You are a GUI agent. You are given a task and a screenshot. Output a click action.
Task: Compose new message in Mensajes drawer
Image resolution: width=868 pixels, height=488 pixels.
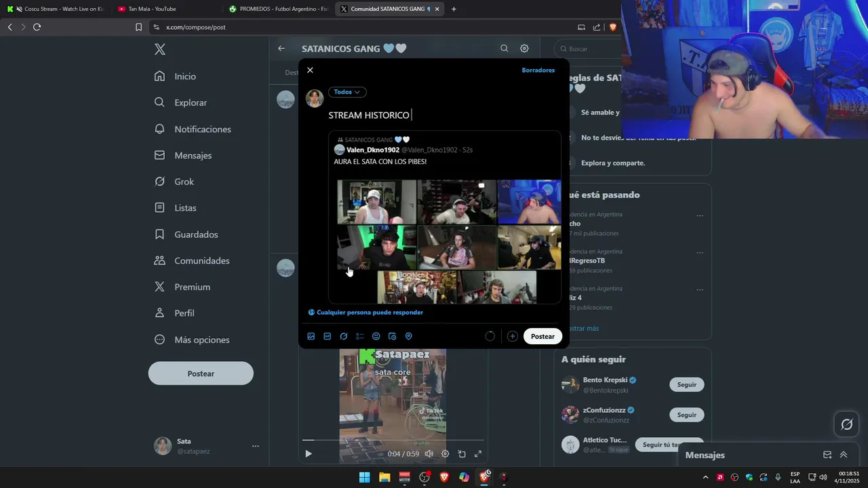click(x=827, y=455)
